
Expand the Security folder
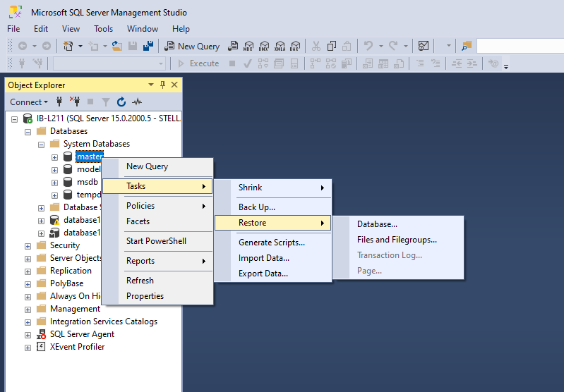[28, 246]
